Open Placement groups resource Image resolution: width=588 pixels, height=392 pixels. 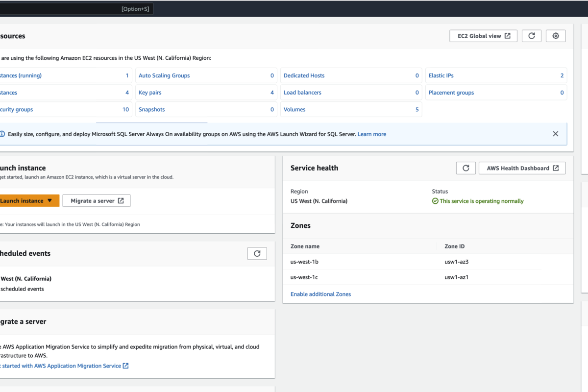[451, 93]
